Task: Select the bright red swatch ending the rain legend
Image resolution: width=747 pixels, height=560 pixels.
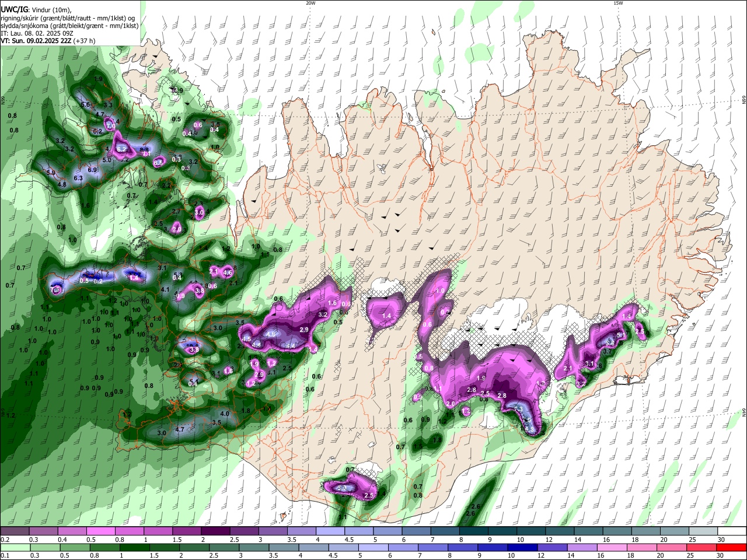Action: click(732, 547)
